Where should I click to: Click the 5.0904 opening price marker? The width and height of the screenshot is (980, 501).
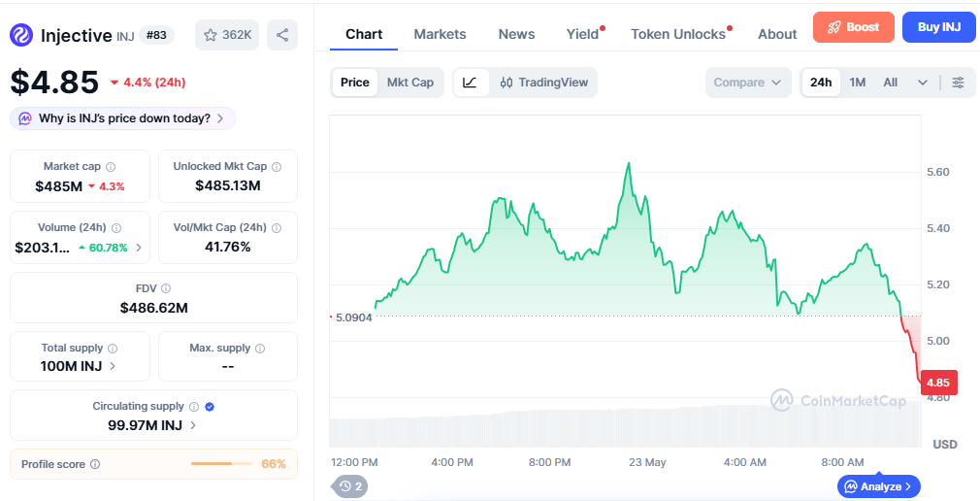point(353,317)
